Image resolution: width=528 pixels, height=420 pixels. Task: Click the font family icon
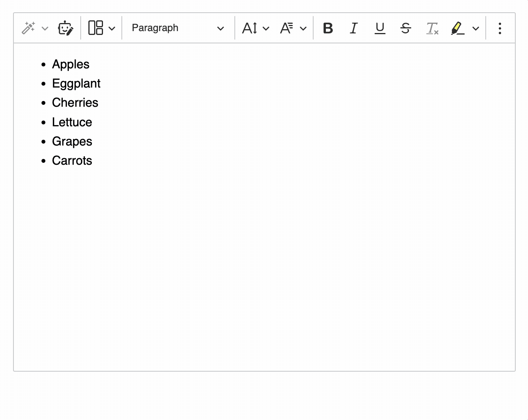click(x=287, y=28)
